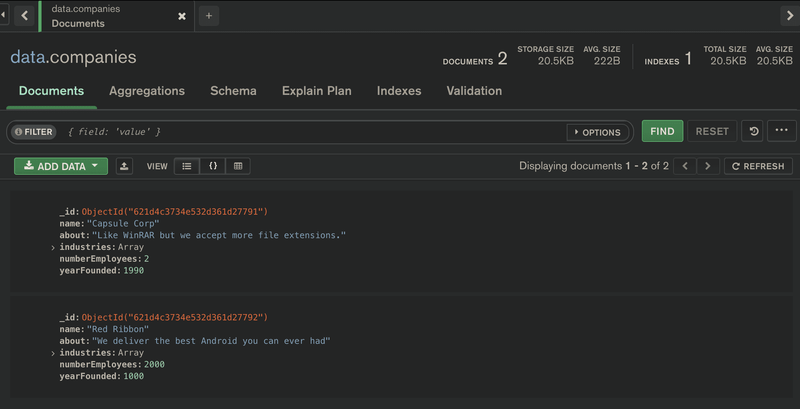The width and height of the screenshot is (800, 409).
Task: Open the Explain Plan tab
Action: (x=316, y=91)
